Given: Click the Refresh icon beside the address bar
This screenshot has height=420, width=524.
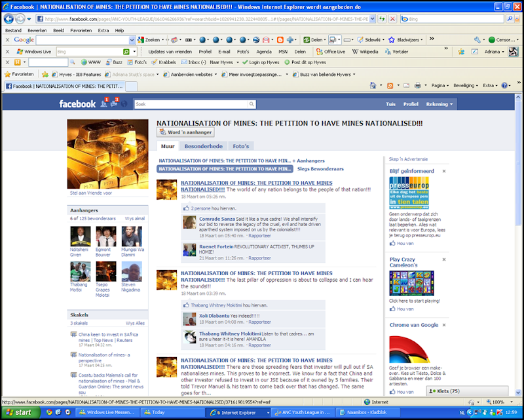Looking at the screenshot, I should click(382, 19).
